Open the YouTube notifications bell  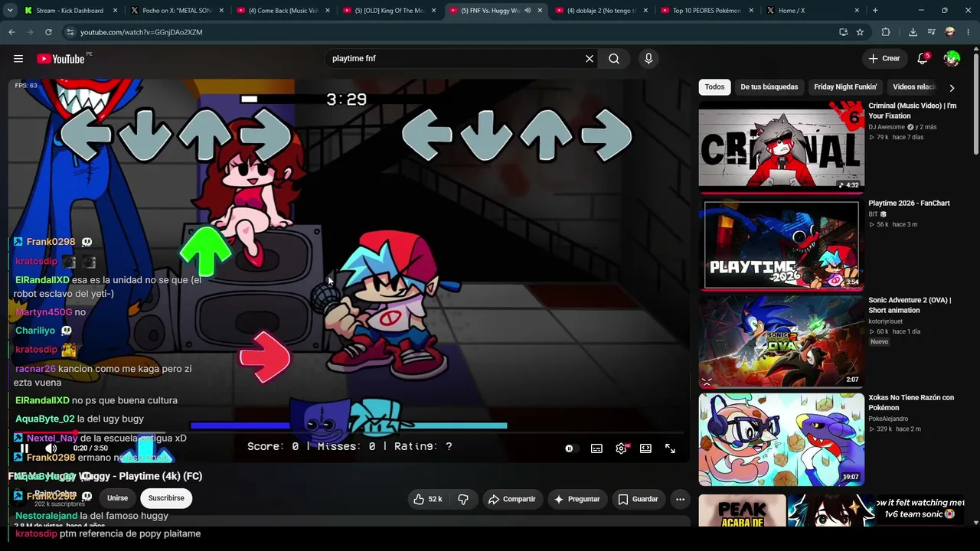pos(923,59)
